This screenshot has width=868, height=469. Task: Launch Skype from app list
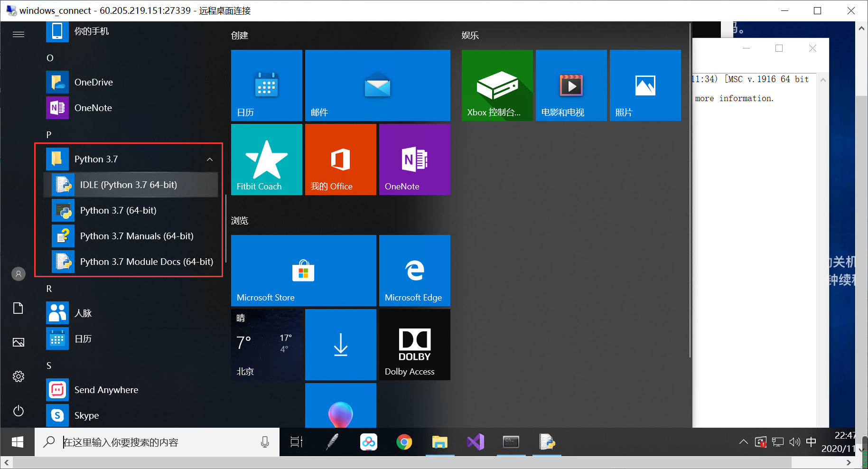[132, 415]
